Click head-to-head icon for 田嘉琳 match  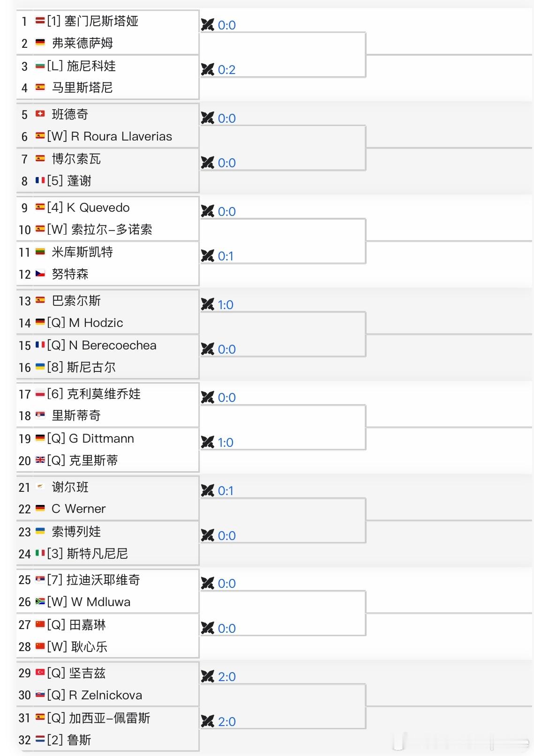pos(207,628)
